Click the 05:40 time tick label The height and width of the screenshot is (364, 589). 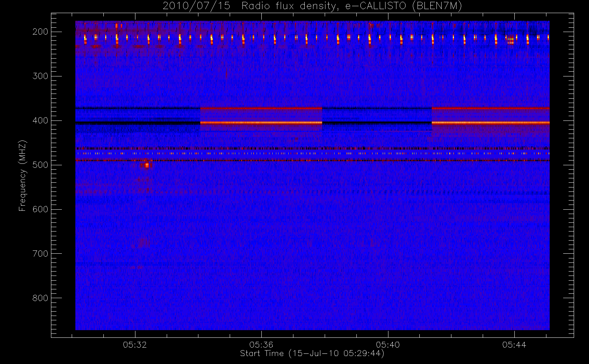388,345
